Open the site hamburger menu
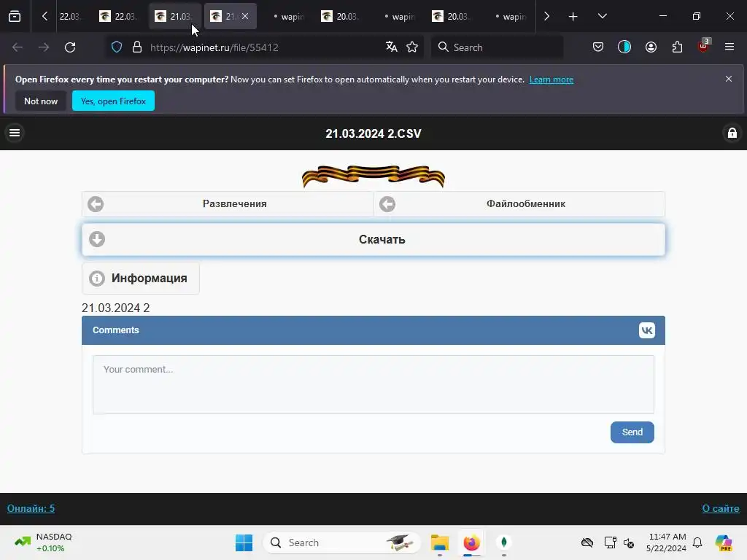The width and height of the screenshot is (747, 560). tap(15, 133)
